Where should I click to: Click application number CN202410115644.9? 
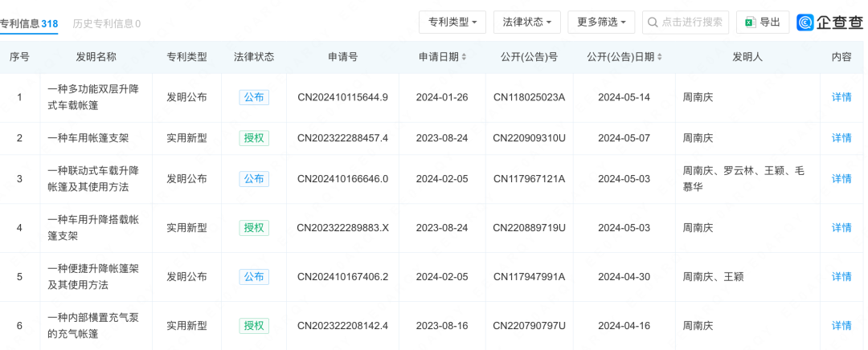pos(342,97)
